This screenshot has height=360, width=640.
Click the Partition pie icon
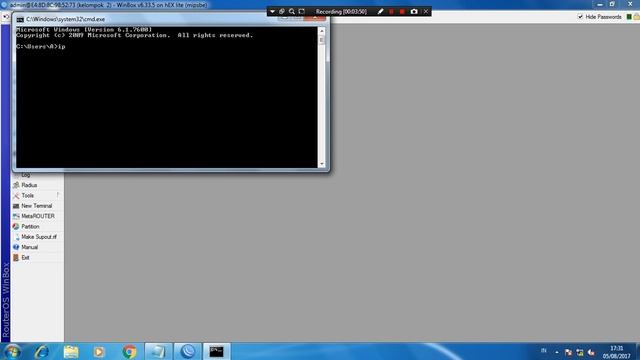point(16,227)
